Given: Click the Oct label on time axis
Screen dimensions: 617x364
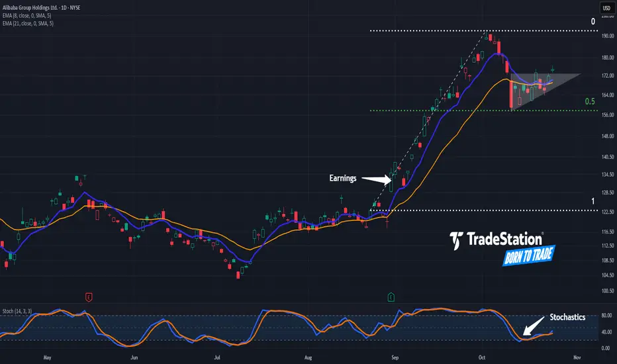Looking at the screenshot, I should [x=482, y=357].
